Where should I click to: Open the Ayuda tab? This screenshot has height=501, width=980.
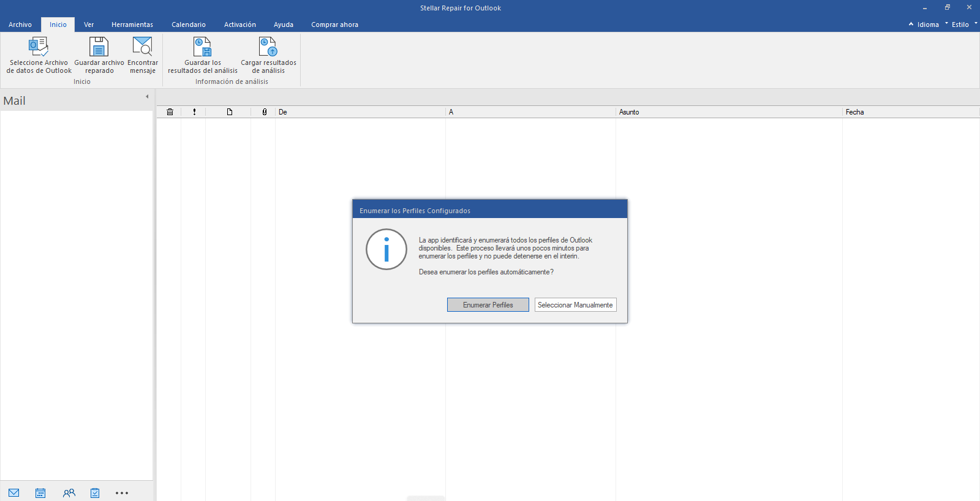coord(284,24)
